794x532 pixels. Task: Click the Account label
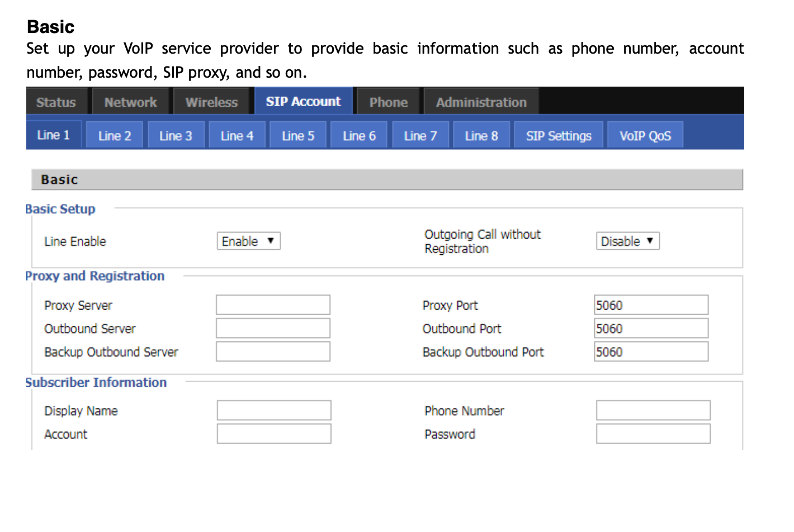tap(66, 434)
